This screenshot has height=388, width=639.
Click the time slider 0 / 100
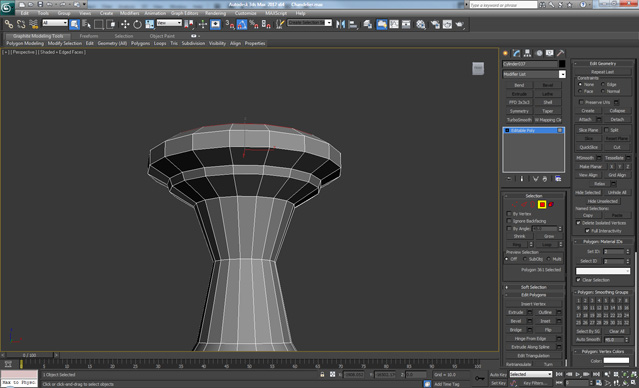tap(29, 355)
